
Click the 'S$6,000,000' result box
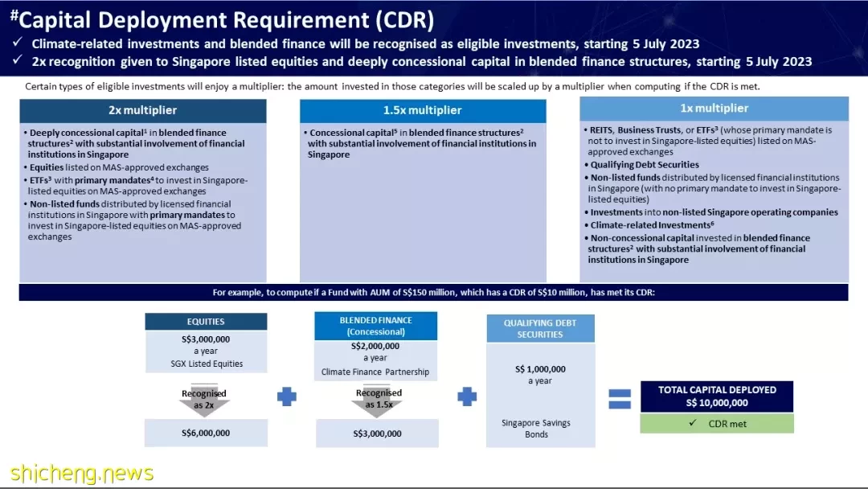(x=206, y=433)
